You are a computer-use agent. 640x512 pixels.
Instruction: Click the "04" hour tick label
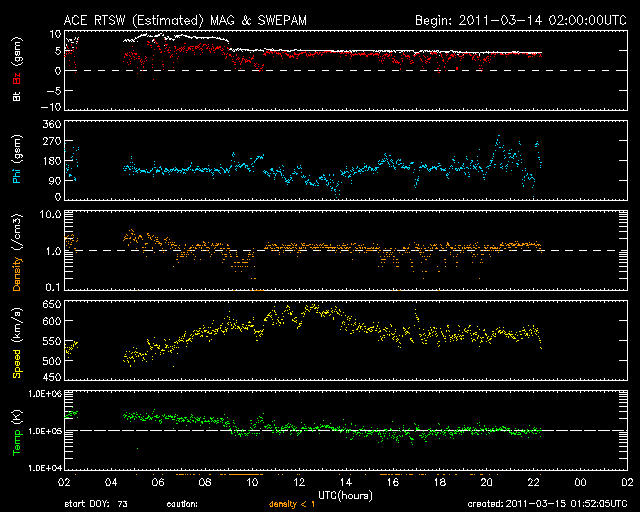point(111,483)
